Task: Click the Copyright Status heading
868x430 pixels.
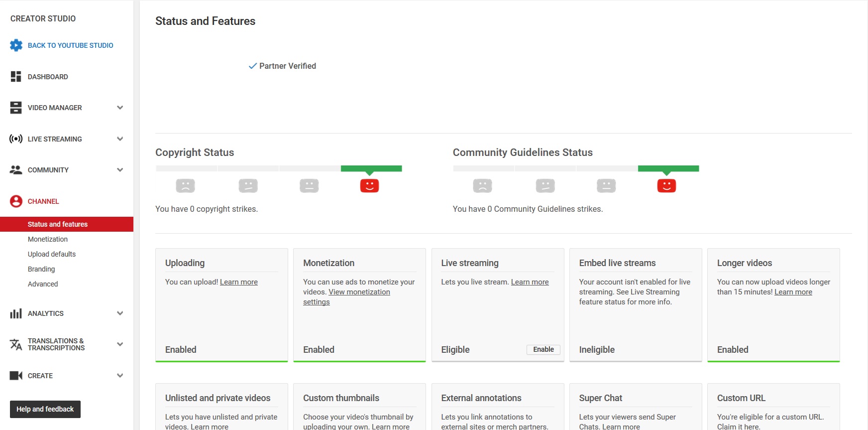Action: (195, 152)
